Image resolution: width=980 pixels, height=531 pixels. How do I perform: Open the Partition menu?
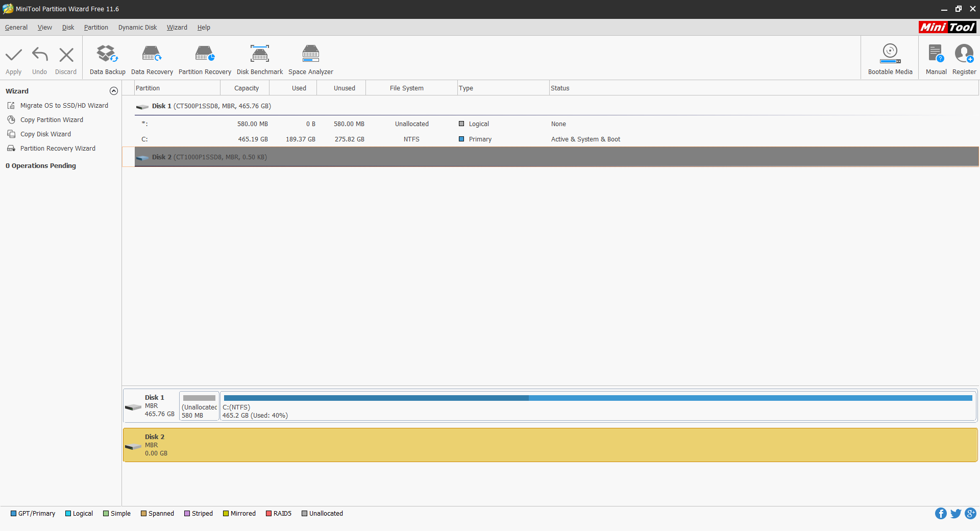[96, 28]
